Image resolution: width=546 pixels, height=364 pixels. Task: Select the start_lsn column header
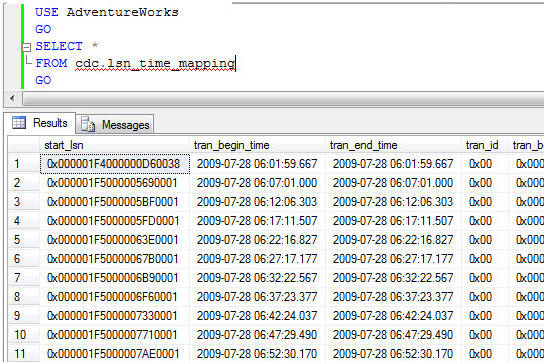pyautogui.click(x=115, y=145)
